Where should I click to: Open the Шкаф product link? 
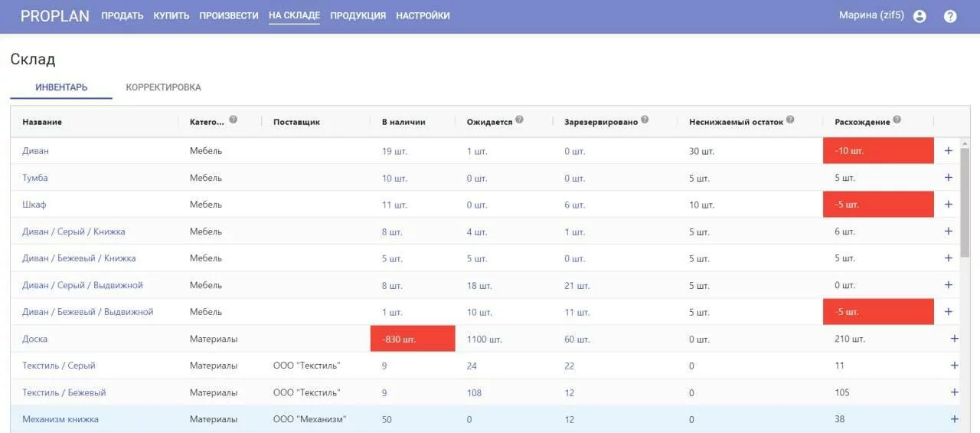point(34,205)
